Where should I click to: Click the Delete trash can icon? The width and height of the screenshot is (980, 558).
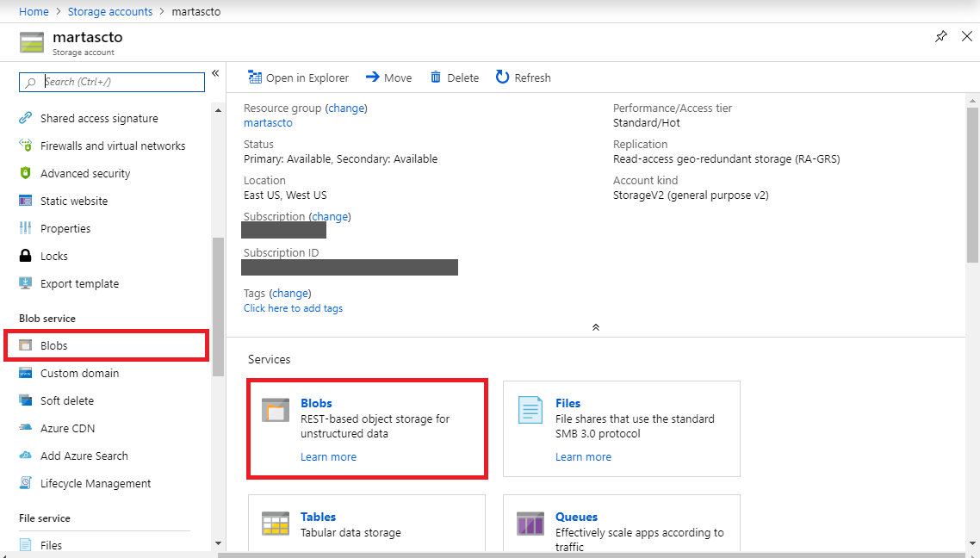(x=436, y=77)
